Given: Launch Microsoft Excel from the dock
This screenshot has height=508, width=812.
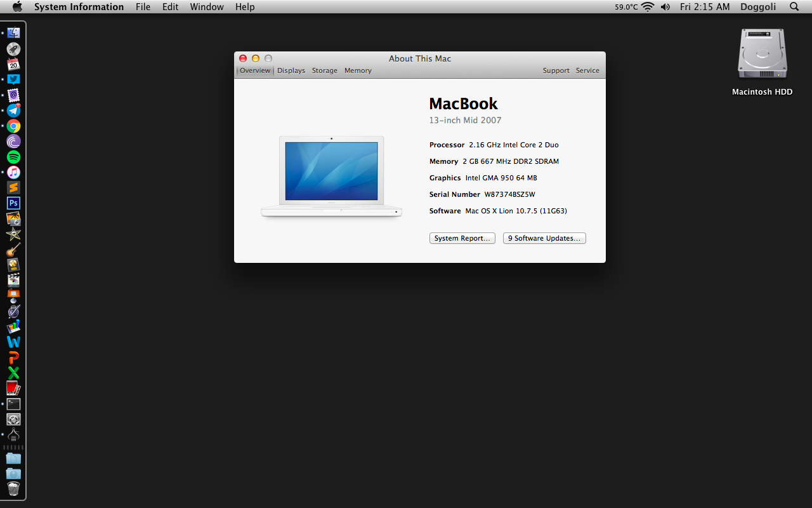Looking at the screenshot, I should [x=13, y=373].
